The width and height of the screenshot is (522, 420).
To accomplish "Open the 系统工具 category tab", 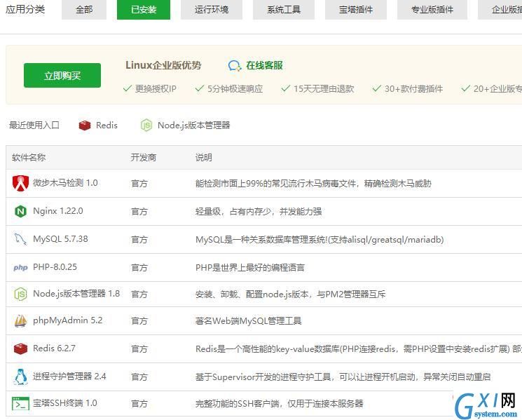I will point(284,9).
